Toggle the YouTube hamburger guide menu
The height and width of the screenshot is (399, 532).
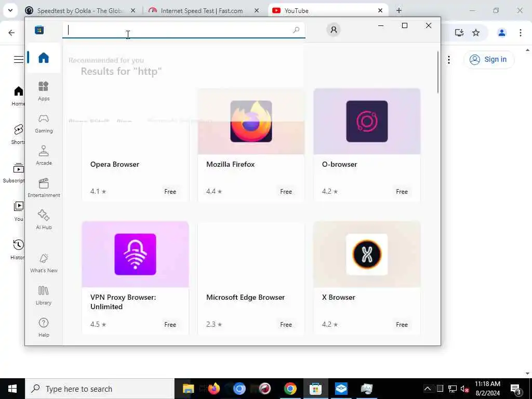tap(19, 59)
